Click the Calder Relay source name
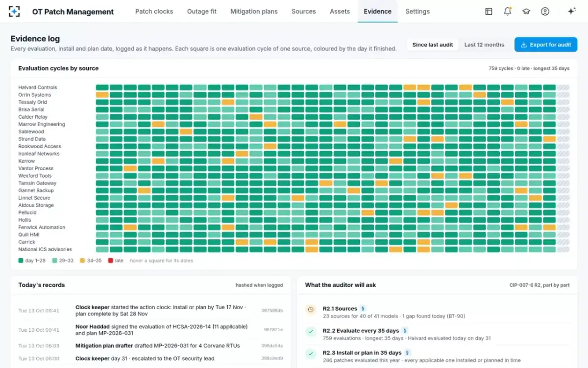Viewport: 588px width, 368px height. [x=33, y=117]
